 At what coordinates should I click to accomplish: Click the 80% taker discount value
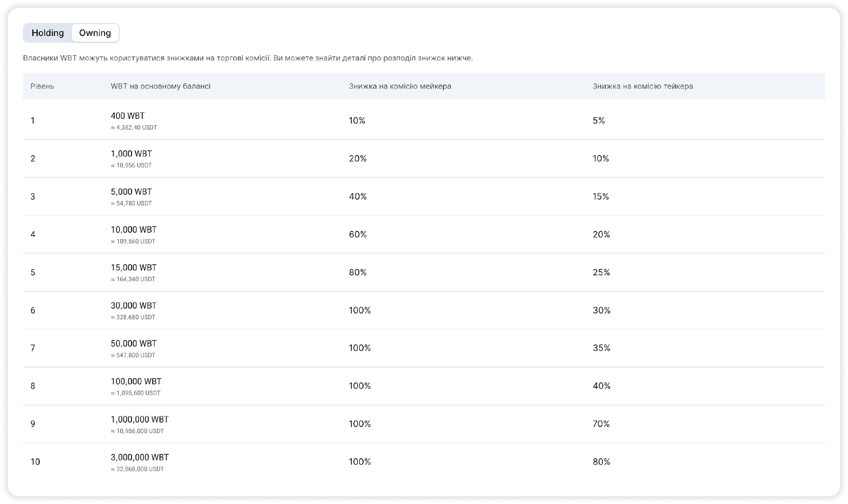602,462
